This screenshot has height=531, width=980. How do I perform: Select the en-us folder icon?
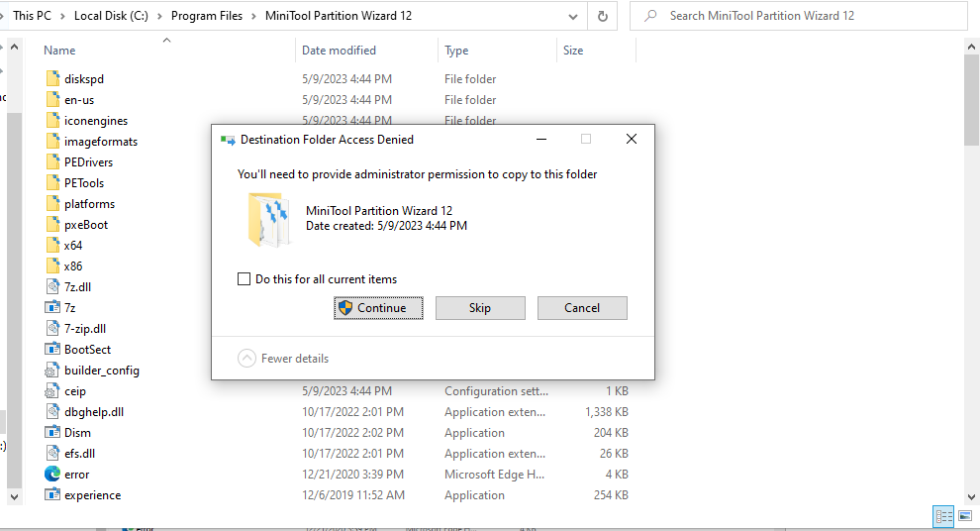53,99
